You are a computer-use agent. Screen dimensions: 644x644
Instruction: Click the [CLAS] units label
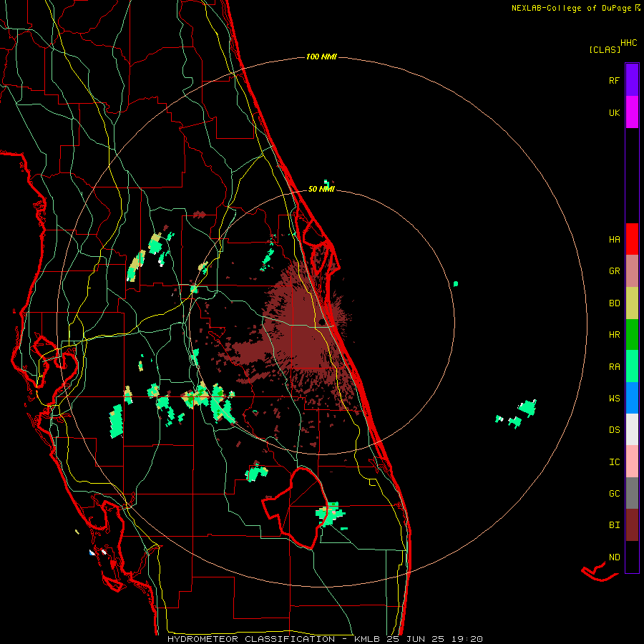point(605,49)
